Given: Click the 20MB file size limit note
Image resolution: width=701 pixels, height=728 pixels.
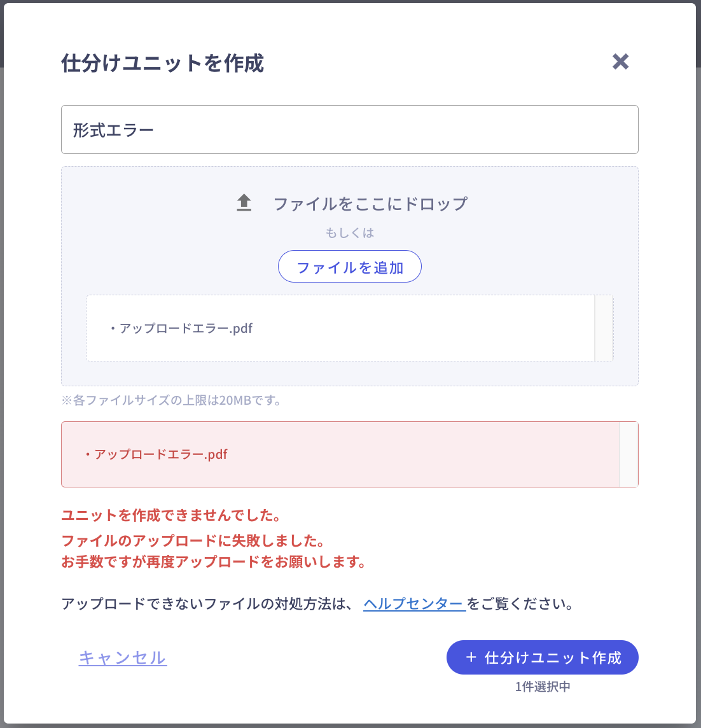Looking at the screenshot, I should click(172, 400).
